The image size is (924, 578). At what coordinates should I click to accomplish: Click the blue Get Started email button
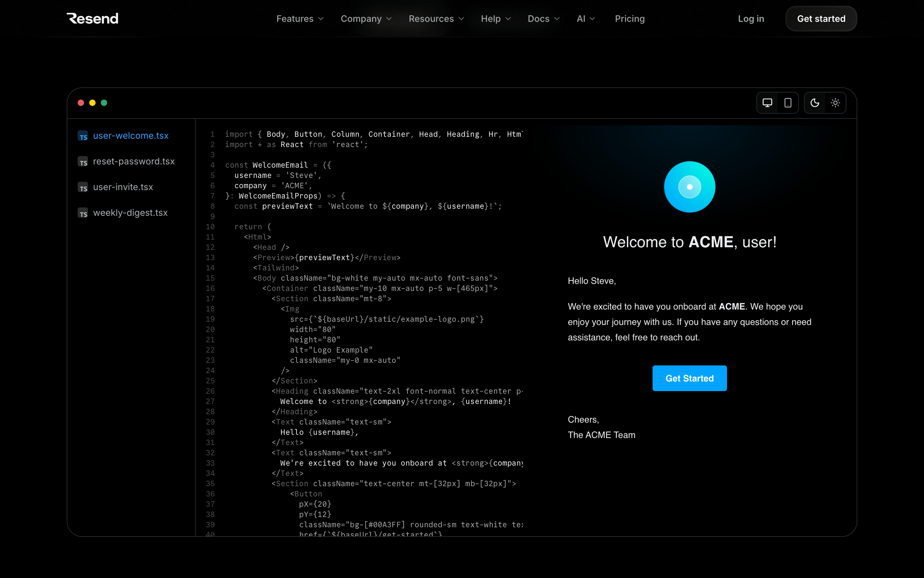pos(689,379)
